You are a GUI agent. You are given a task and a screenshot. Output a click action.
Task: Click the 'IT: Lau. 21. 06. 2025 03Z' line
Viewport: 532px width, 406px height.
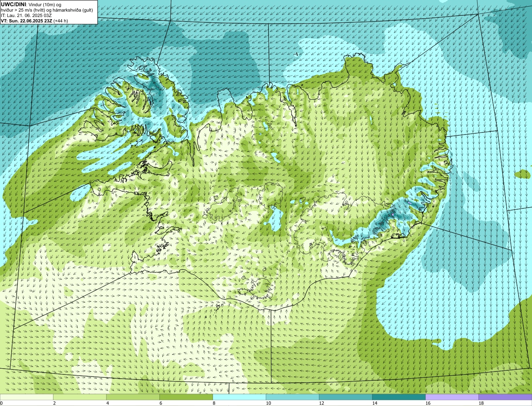tap(26, 15)
